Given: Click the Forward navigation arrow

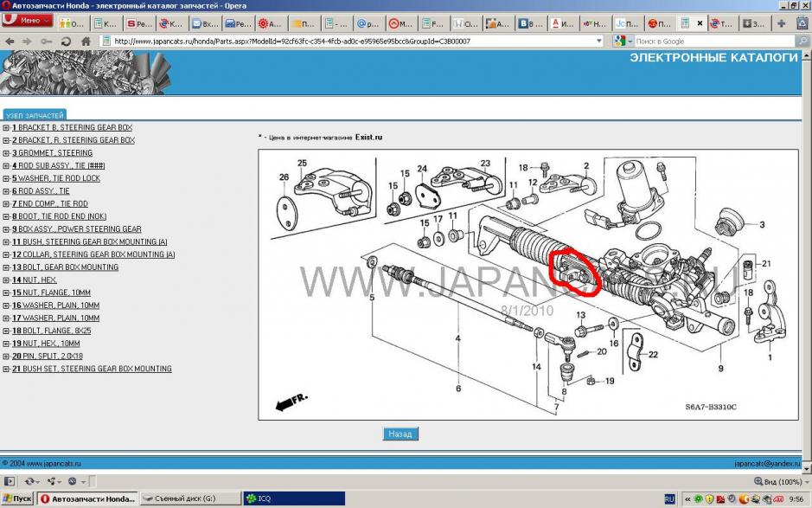Looking at the screenshot, I should coord(26,41).
